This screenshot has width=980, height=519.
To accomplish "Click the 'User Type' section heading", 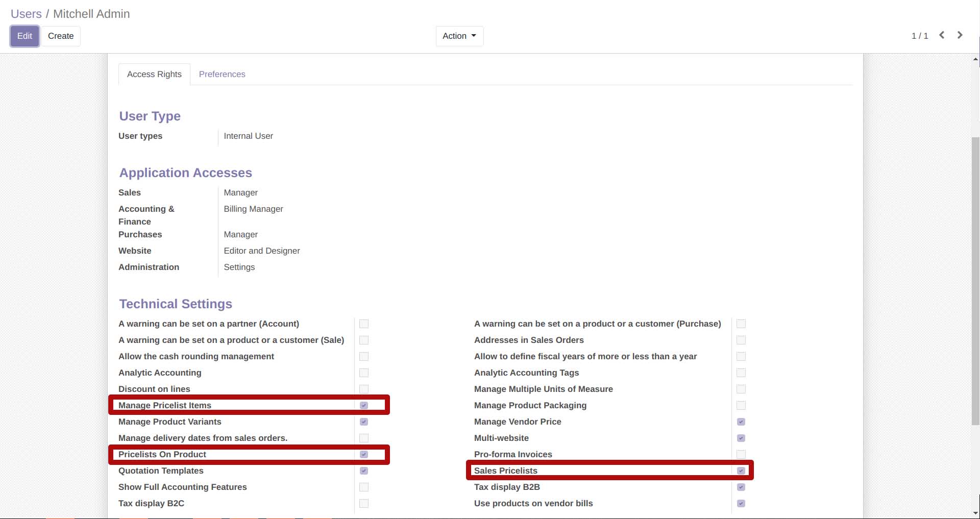I will coord(150,116).
